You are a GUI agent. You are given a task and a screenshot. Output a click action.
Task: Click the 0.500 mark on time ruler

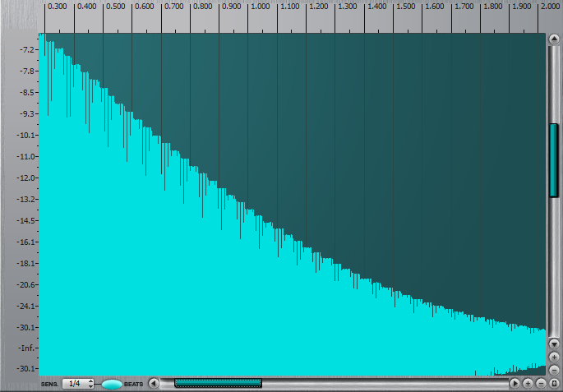pos(116,7)
